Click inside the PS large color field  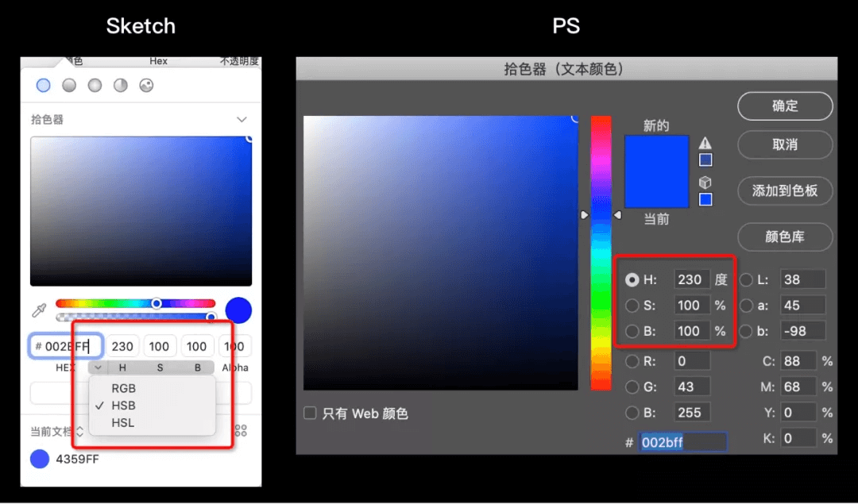440,252
